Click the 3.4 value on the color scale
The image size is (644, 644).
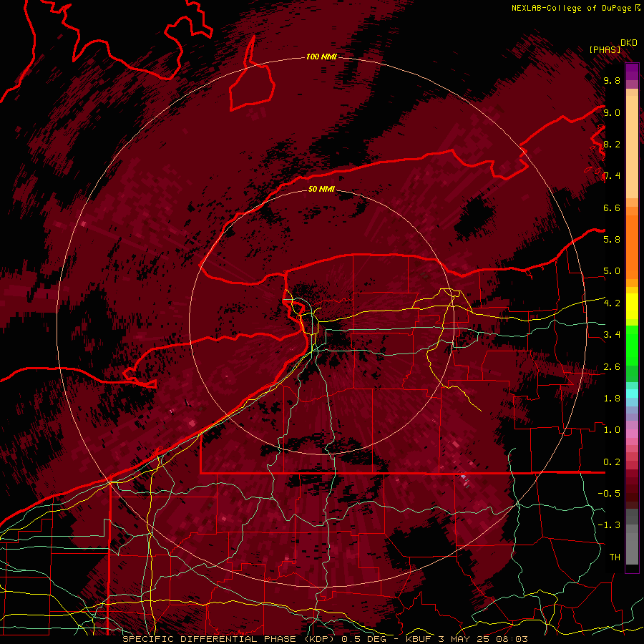tap(612, 335)
